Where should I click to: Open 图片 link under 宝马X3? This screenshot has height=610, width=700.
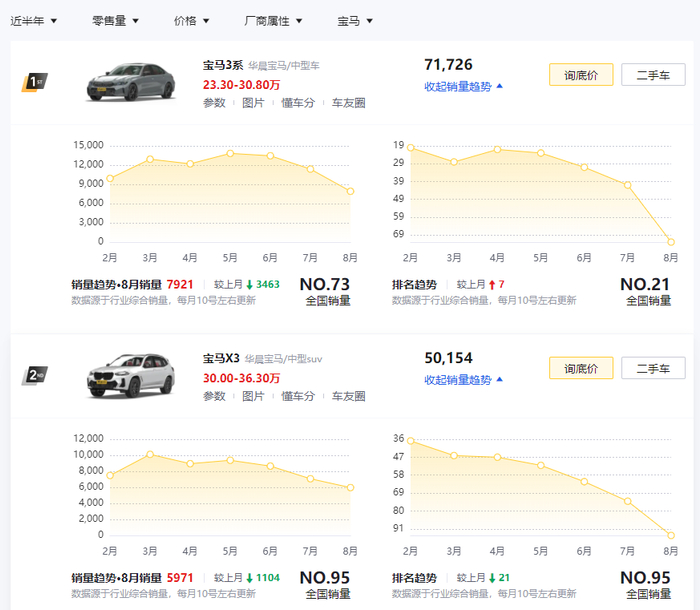[253, 396]
